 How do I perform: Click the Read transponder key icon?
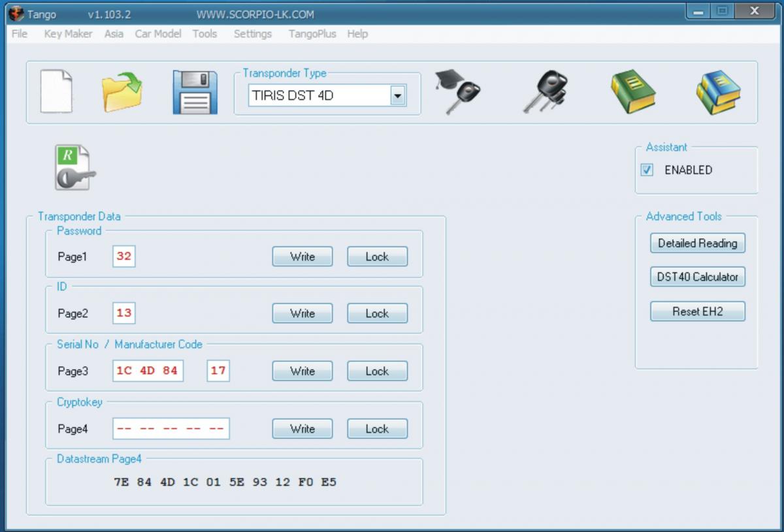[x=75, y=168]
